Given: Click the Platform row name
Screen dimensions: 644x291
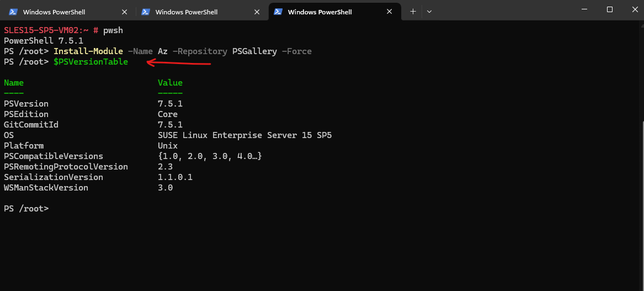Looking at the screenshot, I should tap(23, 146).
